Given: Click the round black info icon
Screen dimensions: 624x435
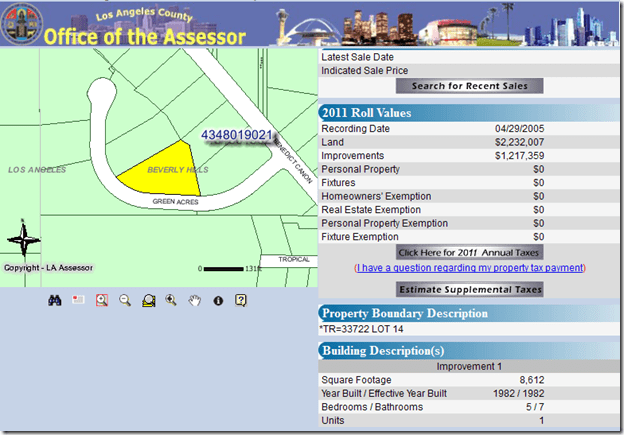Looking at the screenshot, I should pos(218,300).
